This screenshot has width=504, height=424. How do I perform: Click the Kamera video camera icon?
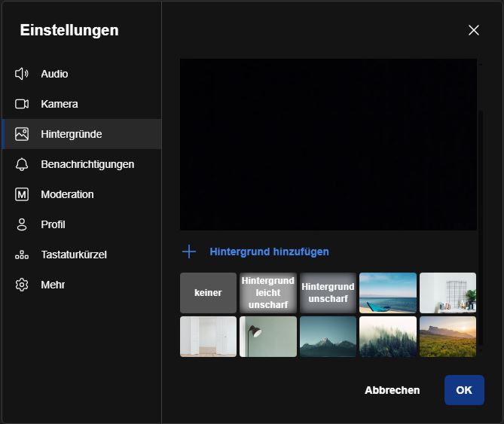click(x=22, y=104)
